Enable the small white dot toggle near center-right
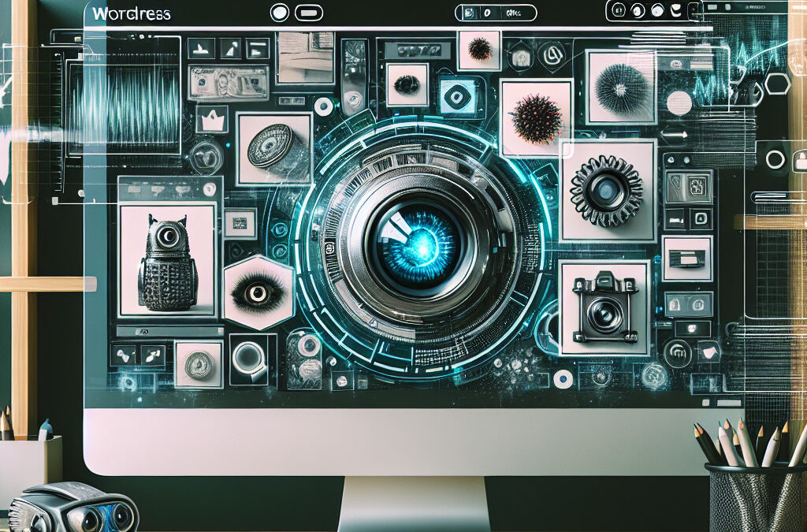The width and height of the screenshot is (807, 532). [563, 380]
